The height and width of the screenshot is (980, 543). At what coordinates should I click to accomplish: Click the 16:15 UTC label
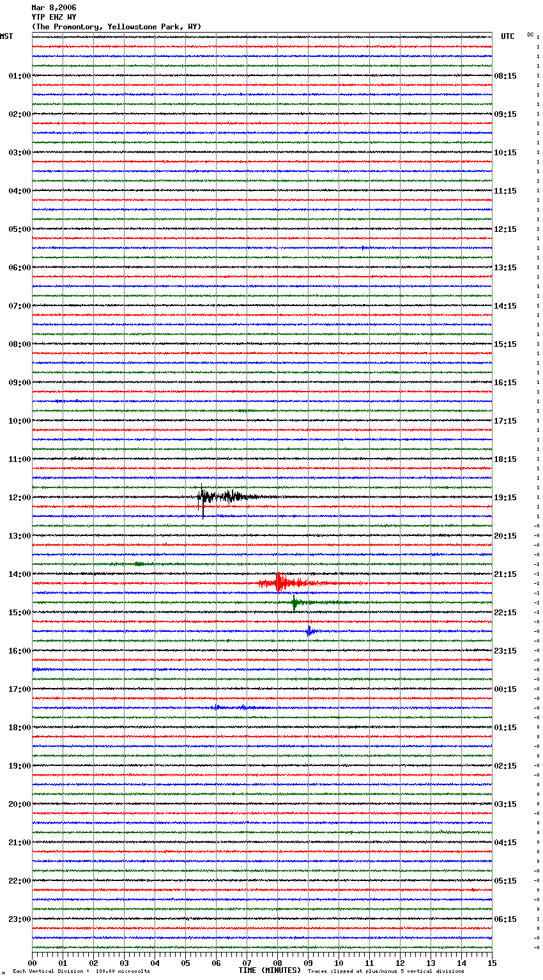(505, 383)
